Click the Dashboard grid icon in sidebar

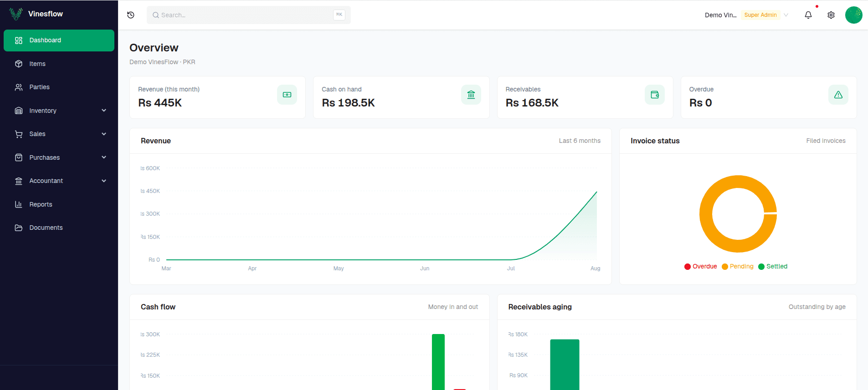(x=19, y=41)
